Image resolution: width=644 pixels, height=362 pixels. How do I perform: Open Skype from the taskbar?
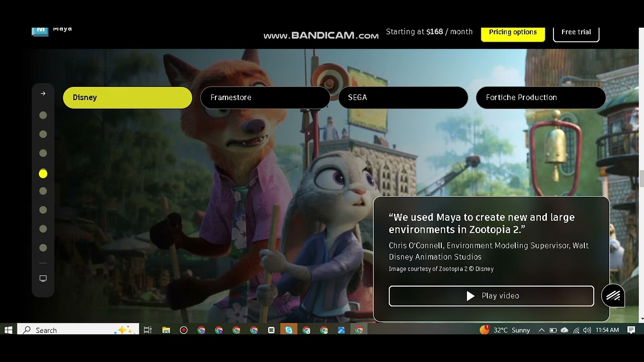point(289,330)
